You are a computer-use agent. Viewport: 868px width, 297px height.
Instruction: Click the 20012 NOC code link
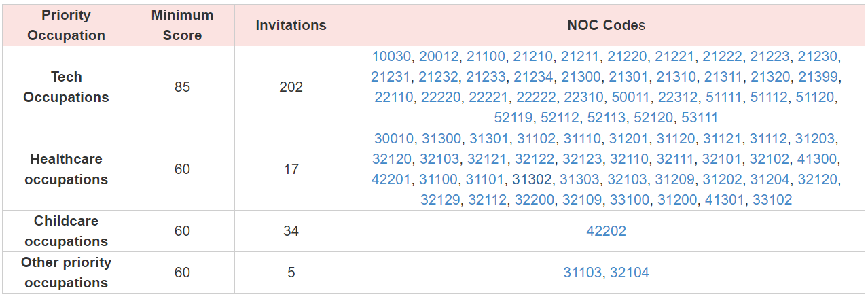coord(439,56)
